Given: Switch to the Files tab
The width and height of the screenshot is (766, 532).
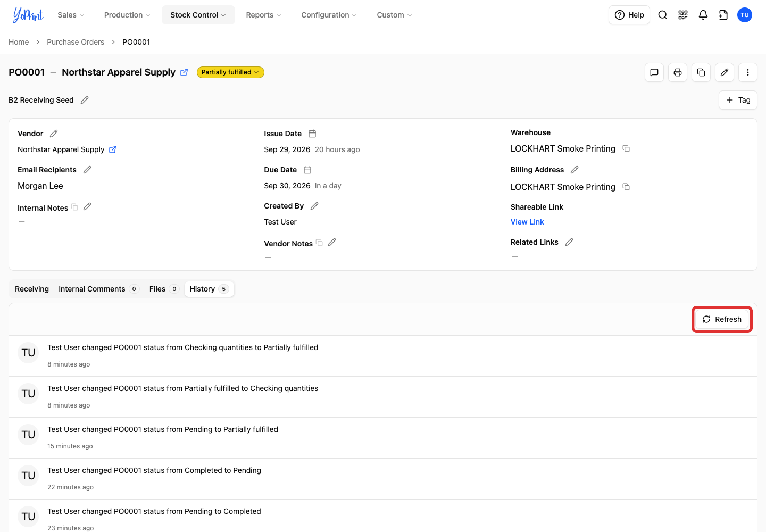Looking at the screenshot, I should (x=163, y=289).
